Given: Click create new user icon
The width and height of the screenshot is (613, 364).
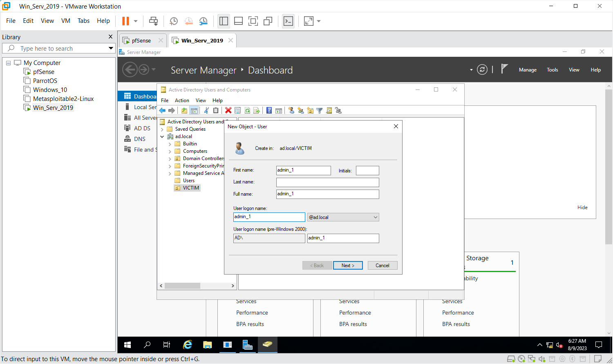Looking at the screenshot, I should pyautogui.click(x=291, y=110).
